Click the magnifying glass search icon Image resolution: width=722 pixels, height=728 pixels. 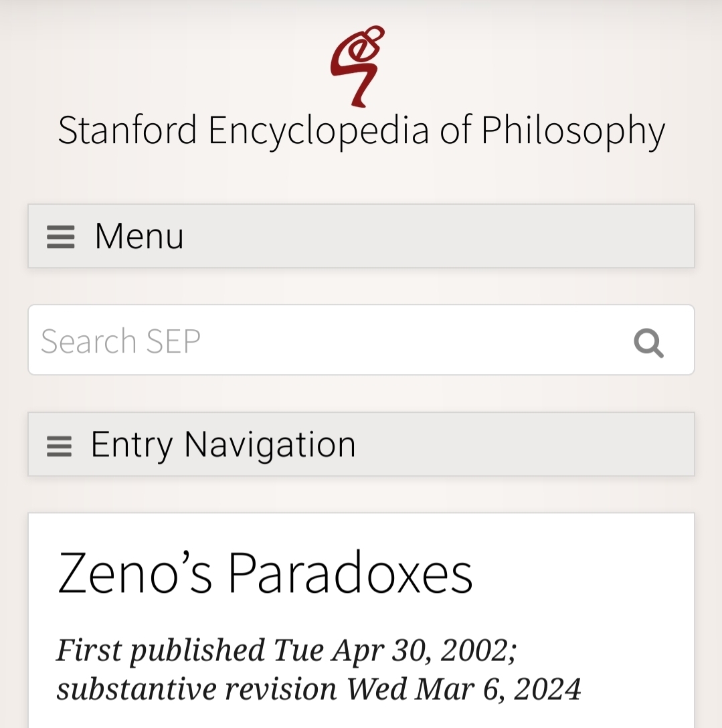tap(648, 343)
